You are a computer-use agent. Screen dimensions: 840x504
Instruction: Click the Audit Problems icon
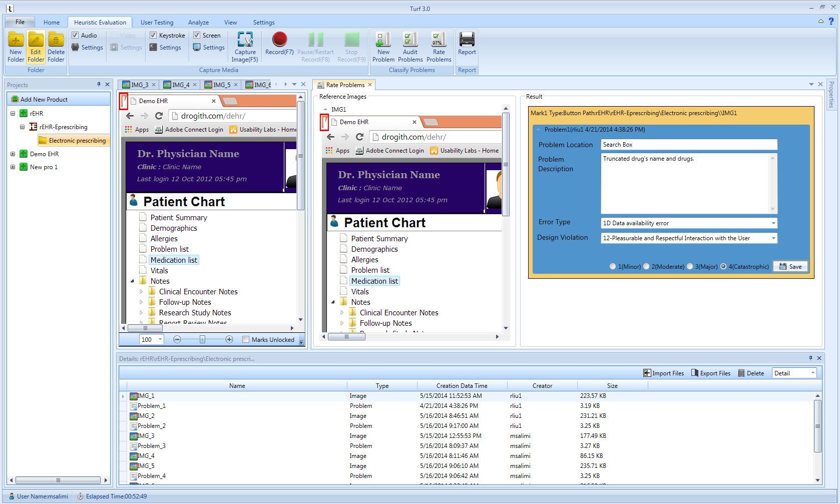(410, 40)
